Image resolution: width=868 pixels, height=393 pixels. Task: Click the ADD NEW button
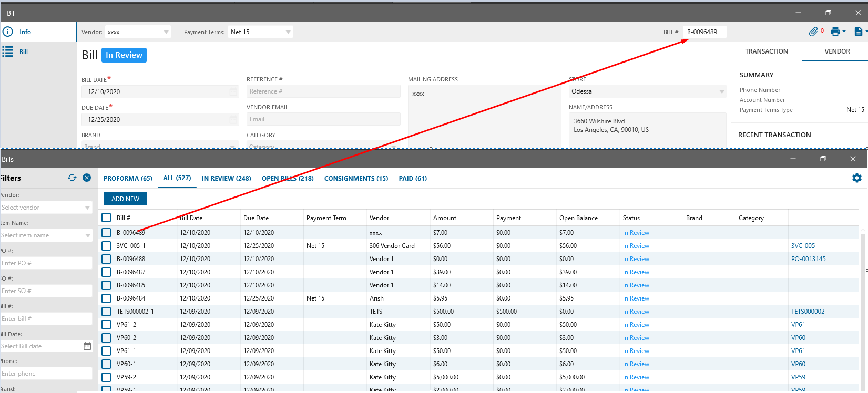[125, 199]
